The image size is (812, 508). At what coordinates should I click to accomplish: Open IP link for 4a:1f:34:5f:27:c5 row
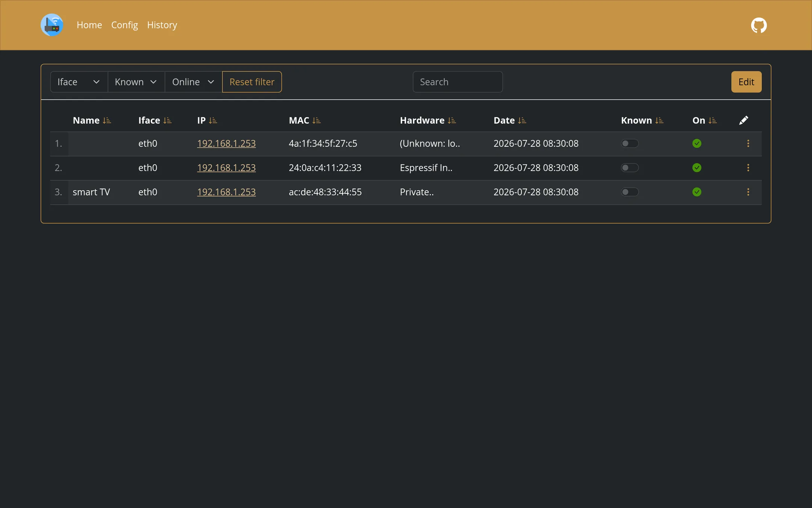pyautogui.click(x=226, y=143)
